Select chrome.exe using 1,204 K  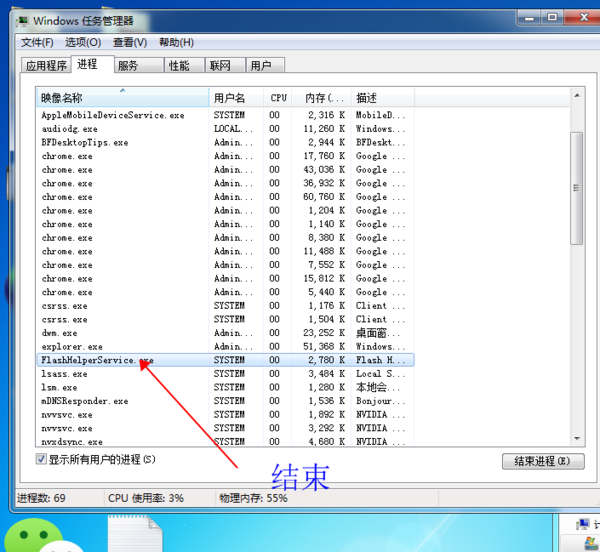tap(225, 210)
